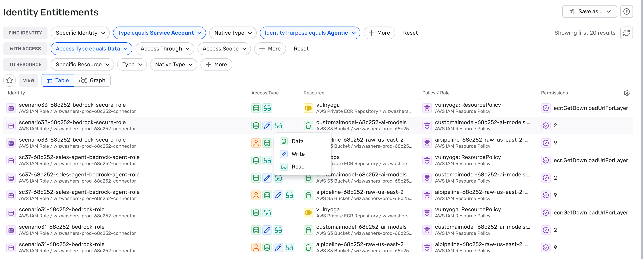Expand the Specific Identity dropdown

[x=80, y=33]
